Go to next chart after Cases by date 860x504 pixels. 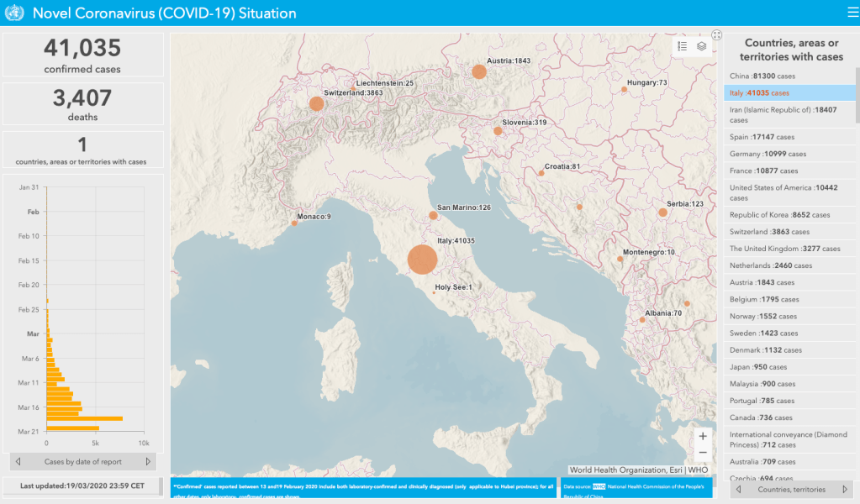[148, 461]
